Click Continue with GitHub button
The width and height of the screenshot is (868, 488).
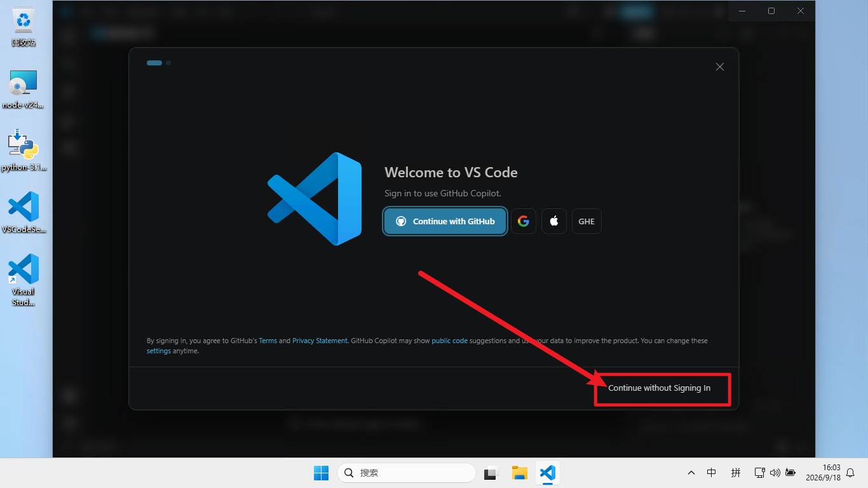pos(445,221)
